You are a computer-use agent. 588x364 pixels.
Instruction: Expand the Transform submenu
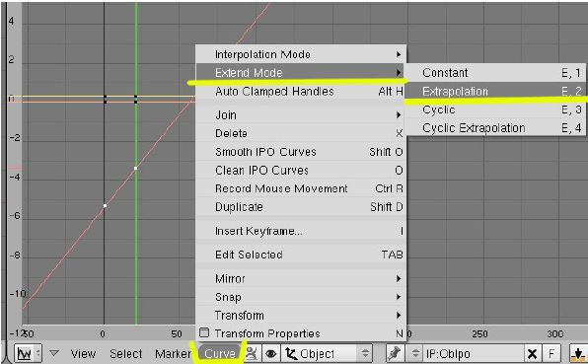(301, 316)
